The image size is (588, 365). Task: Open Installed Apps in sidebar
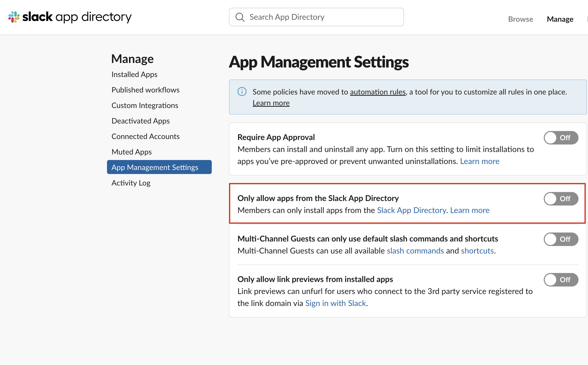pyautogui.click(x=134, y=74)
